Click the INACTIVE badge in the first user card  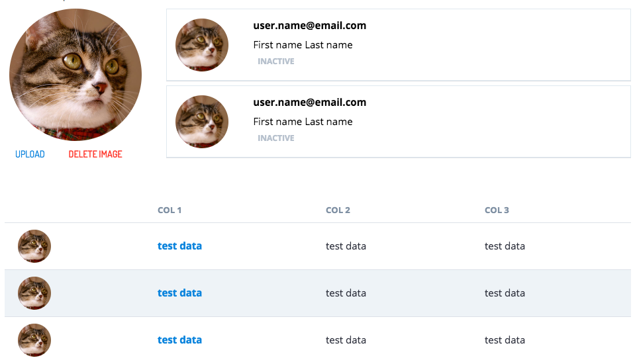pyautogui.click(x=276, y=61)
